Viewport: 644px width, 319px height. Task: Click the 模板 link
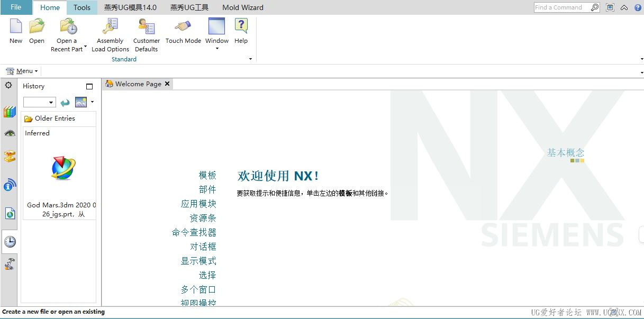pos(207,175)
